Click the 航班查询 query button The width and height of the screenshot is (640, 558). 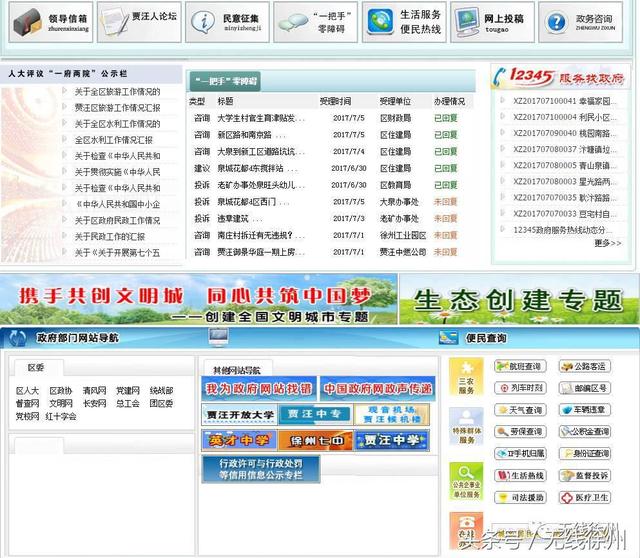(520, 366)
